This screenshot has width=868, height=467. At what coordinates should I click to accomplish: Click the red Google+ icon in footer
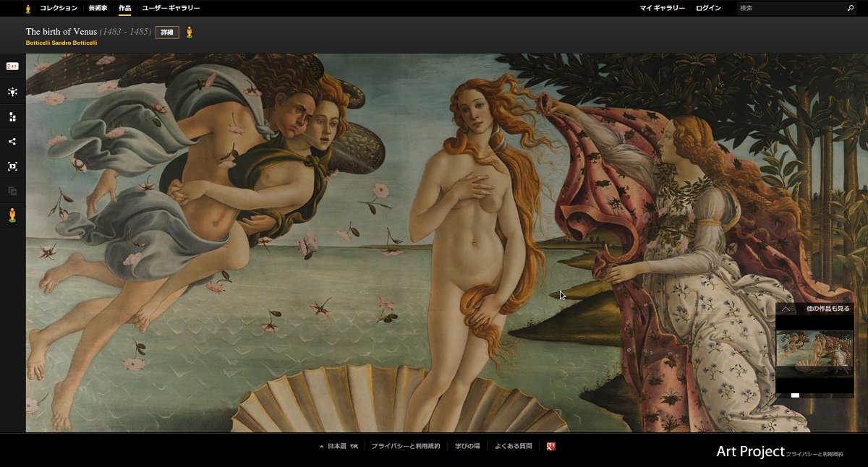coord(551,446)
